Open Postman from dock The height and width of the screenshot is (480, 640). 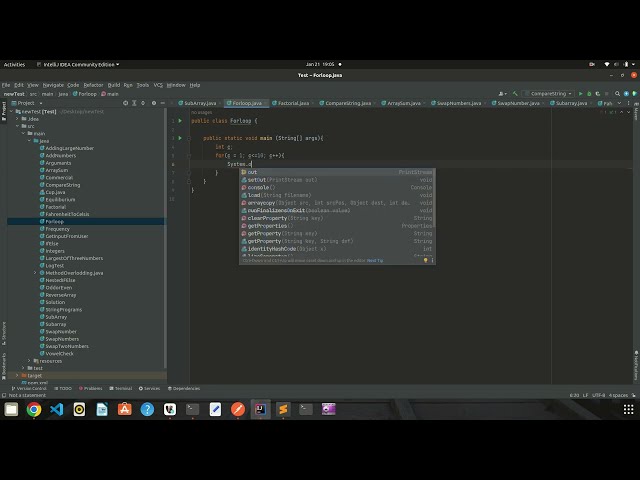pos(238,409)
